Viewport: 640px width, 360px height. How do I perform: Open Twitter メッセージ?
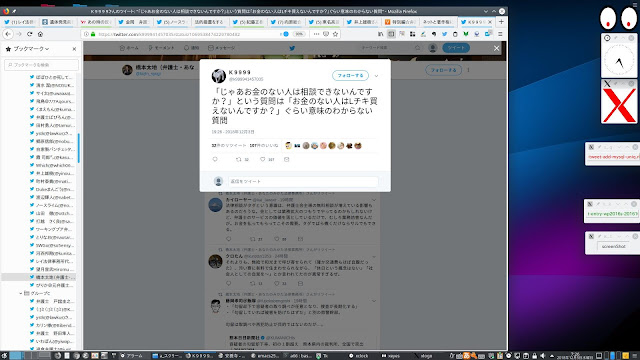[x=222, y=48]
